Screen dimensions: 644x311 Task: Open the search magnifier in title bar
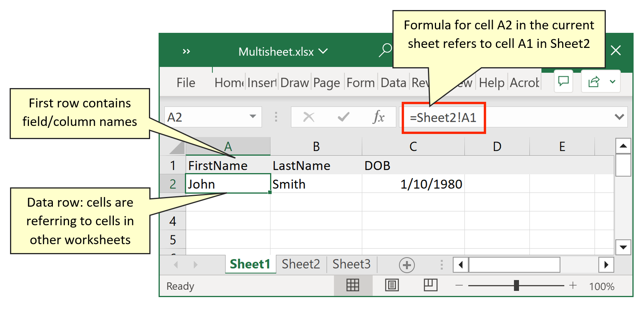[385, 50]
